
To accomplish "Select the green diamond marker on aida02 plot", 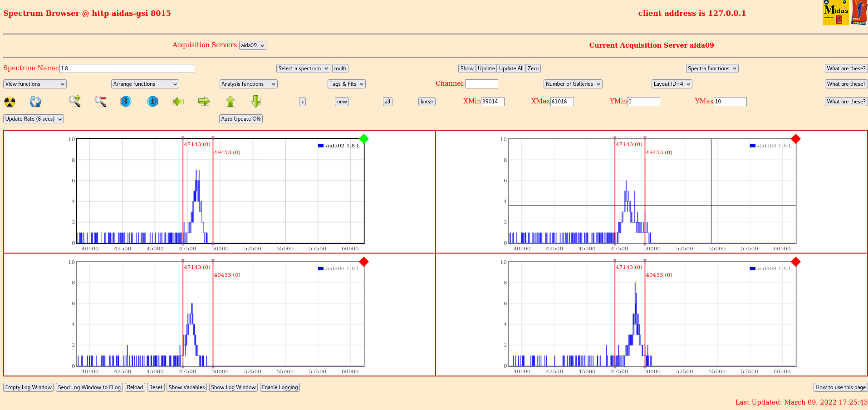I will [x=363, y=139].
